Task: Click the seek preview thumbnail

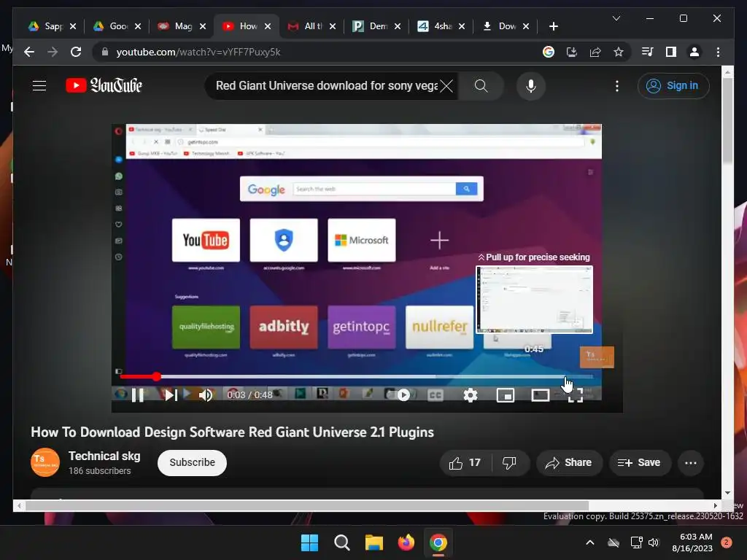Action: tap(534, 300)
